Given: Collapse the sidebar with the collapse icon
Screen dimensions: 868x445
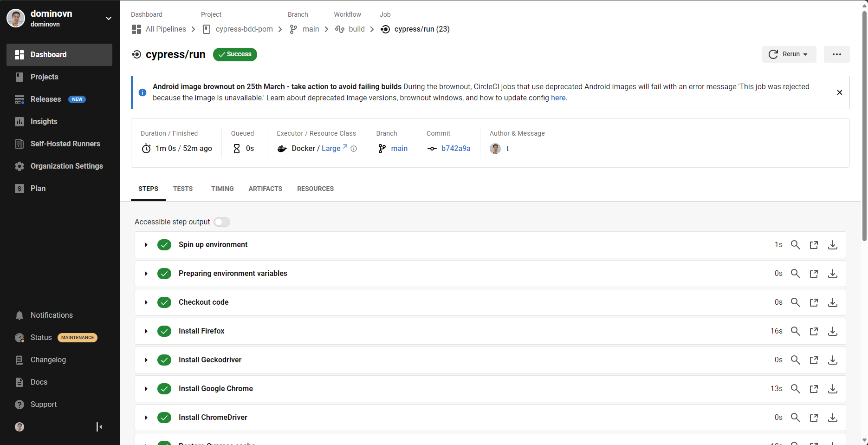Looking at the screenshot, I should [x=99, y=427].
